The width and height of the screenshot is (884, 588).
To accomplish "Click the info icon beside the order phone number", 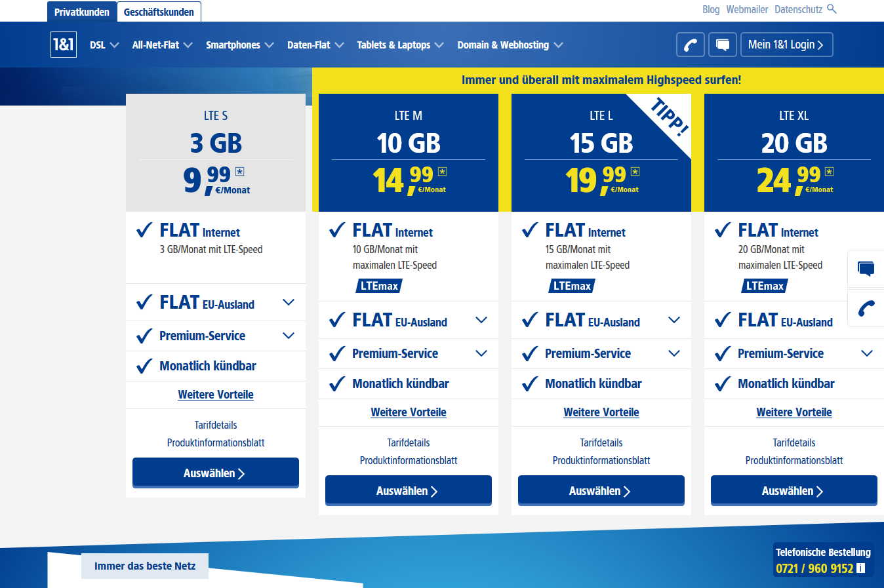I will pyautogui.click(x=860, y=568).
